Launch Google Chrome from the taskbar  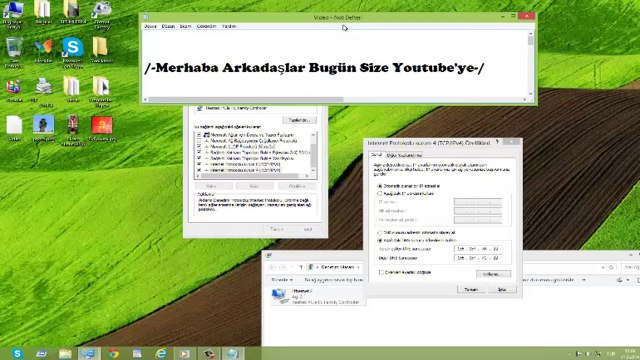pyautogui.click(x=113, y=353)
